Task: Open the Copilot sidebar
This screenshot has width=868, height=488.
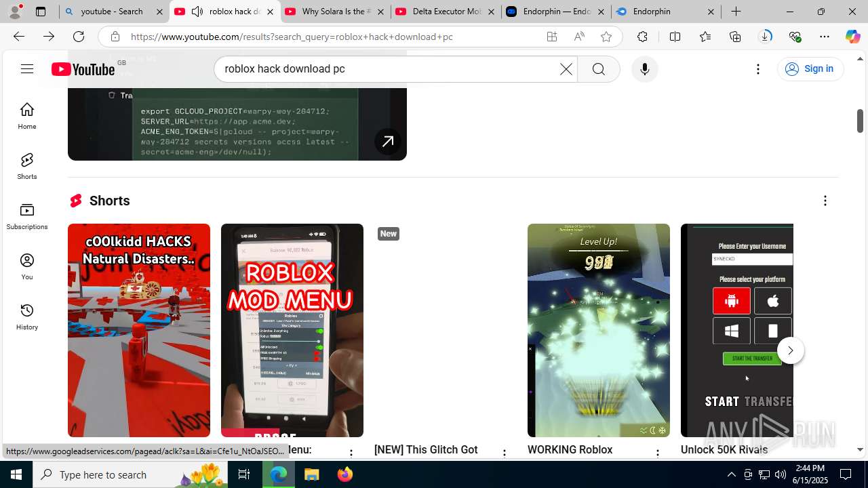Action: (x=852, y=37)
